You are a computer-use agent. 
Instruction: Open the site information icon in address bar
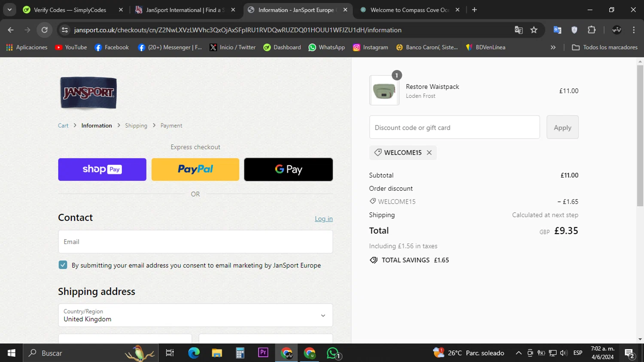coord(65,30)
